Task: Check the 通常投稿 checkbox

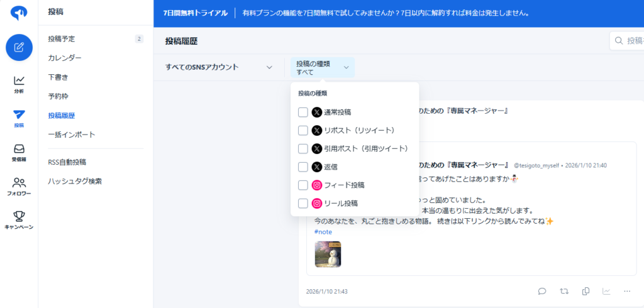Action: [x=303, y=113]
